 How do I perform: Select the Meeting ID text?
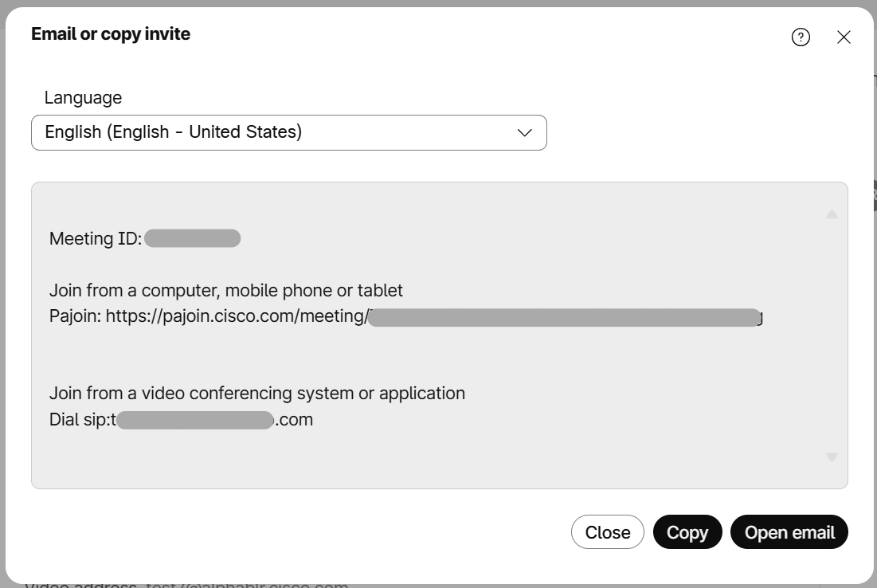click(x=96, y=237)
